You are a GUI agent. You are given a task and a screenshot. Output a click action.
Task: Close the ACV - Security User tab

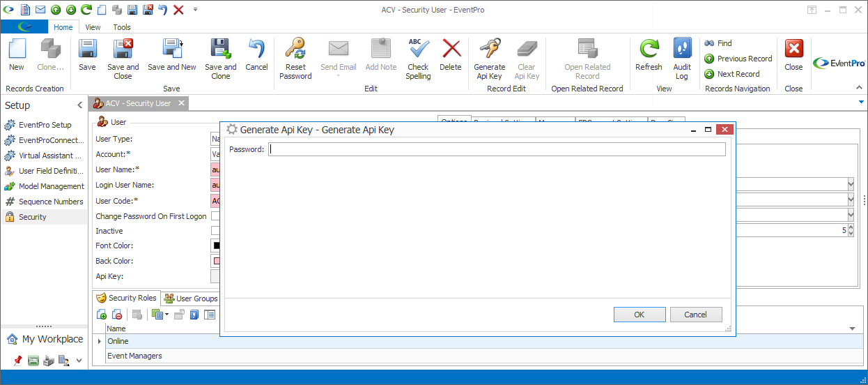click(x=181, y=103)
